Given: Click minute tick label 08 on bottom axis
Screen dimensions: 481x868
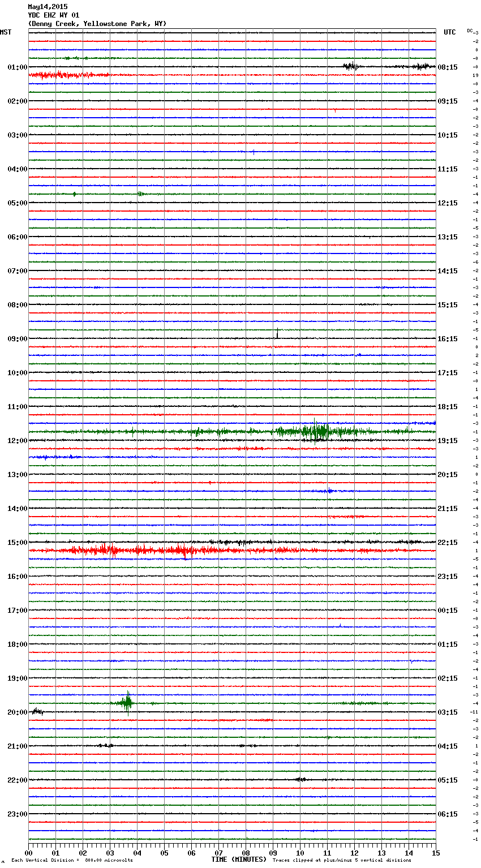Looking at the screenshot, I should [x=246, y=853].
